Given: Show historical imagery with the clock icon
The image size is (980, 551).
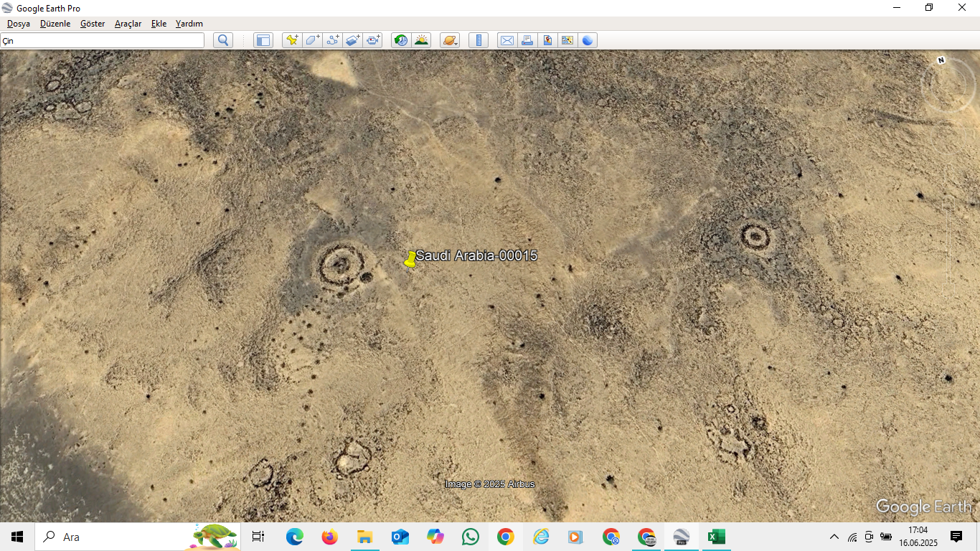Looking at the screenshot, I should 401,40.
